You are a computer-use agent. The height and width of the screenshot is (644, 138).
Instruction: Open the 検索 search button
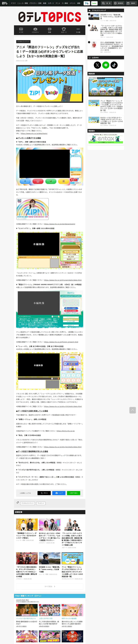[106, 3]
